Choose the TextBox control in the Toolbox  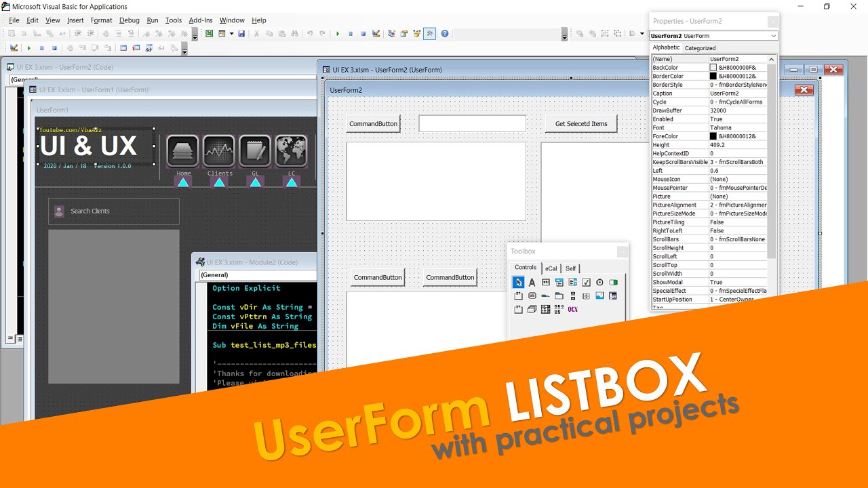[x=546, y=283]
